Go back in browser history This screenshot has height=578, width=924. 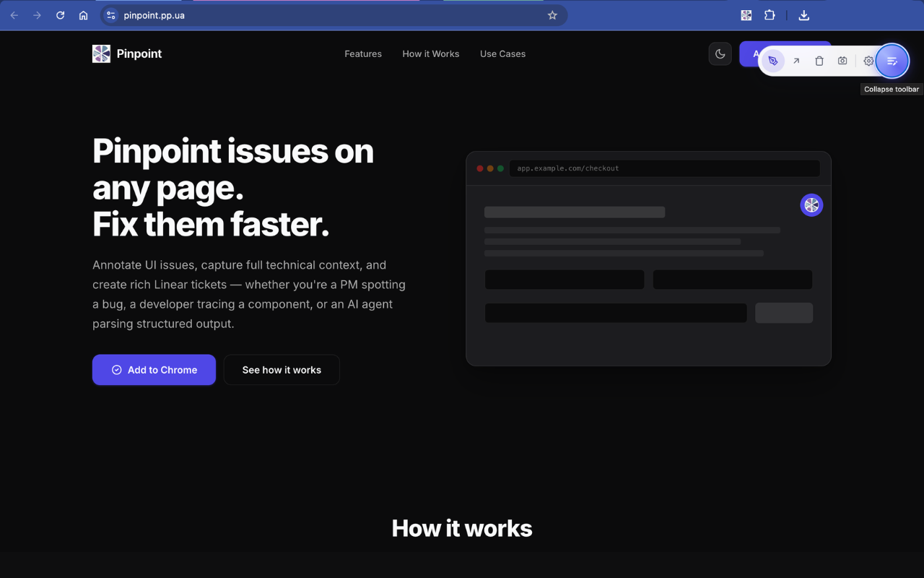point(14,15)
